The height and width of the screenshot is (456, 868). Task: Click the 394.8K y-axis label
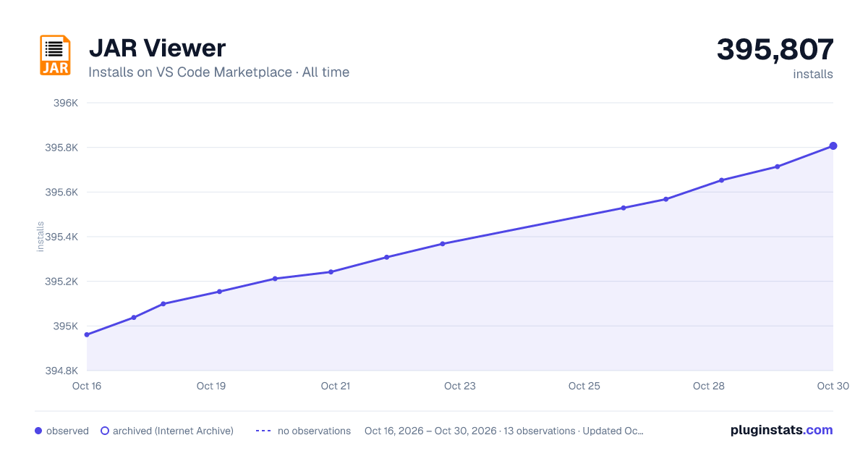[61, 371]
